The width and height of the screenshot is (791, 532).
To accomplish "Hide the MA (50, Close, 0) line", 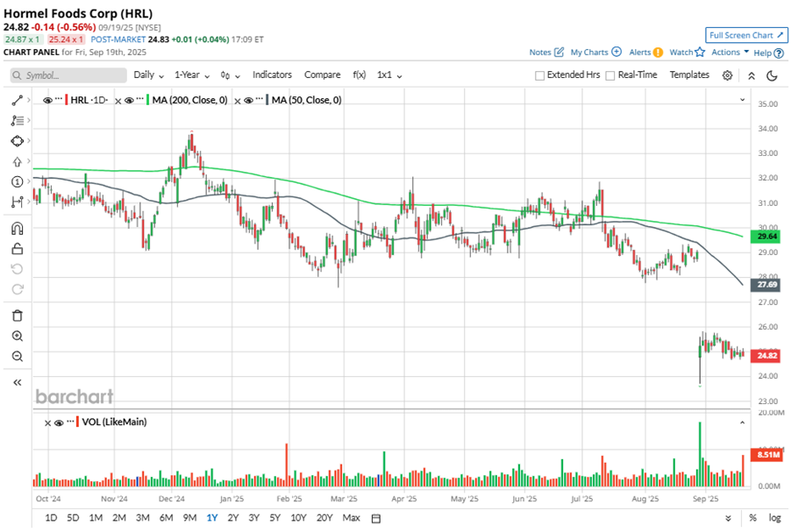I will (x=248, y=100).
